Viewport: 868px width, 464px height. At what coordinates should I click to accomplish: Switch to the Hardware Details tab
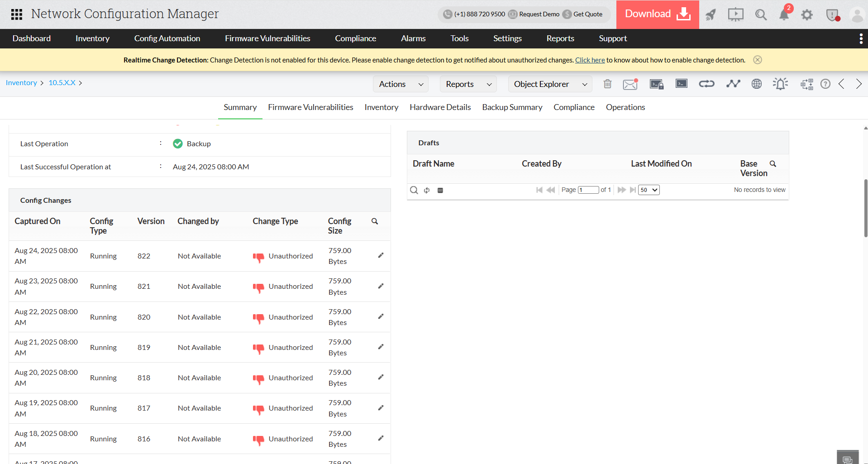(x=440, y=107)
